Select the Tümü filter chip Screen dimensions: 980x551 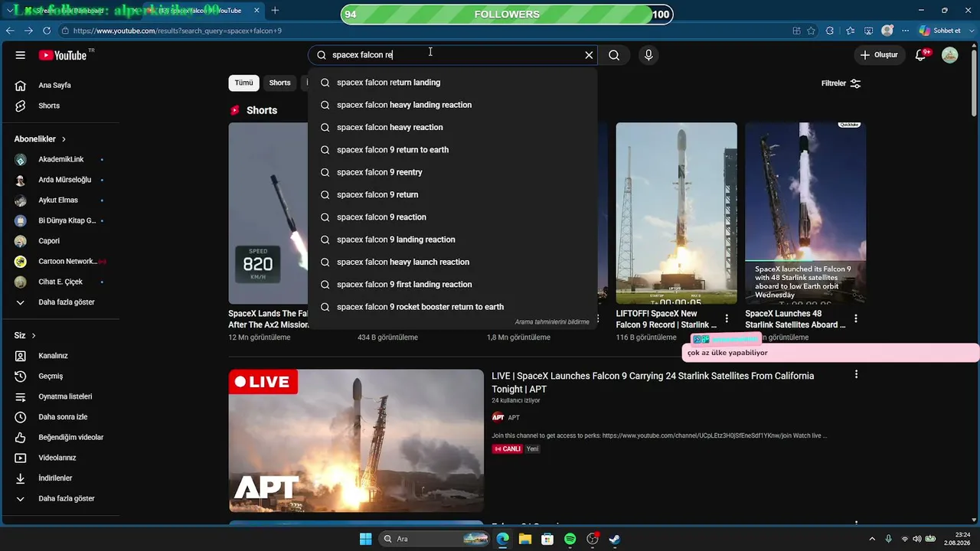coord(243,83)
